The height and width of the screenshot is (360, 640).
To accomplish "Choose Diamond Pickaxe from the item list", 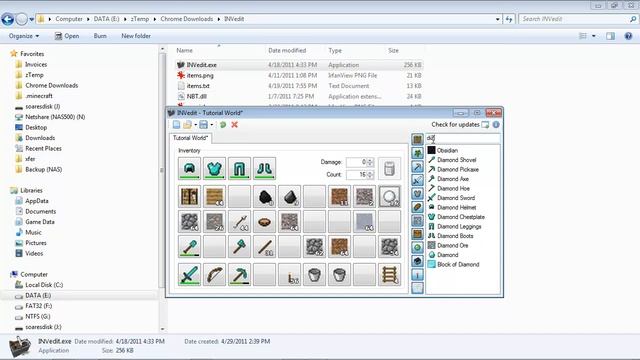I will tap(458, 169).
